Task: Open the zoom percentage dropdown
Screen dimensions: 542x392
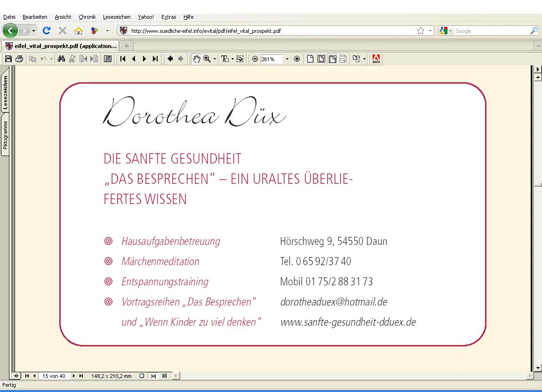Action: (x=287, y=59)
